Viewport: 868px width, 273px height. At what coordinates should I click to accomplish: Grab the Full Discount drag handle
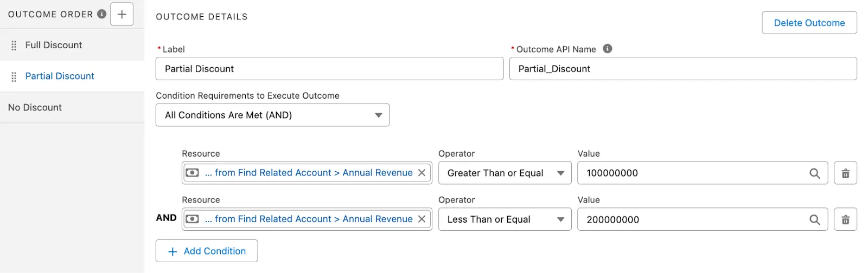pyautogui.click(x=14, y=45)
